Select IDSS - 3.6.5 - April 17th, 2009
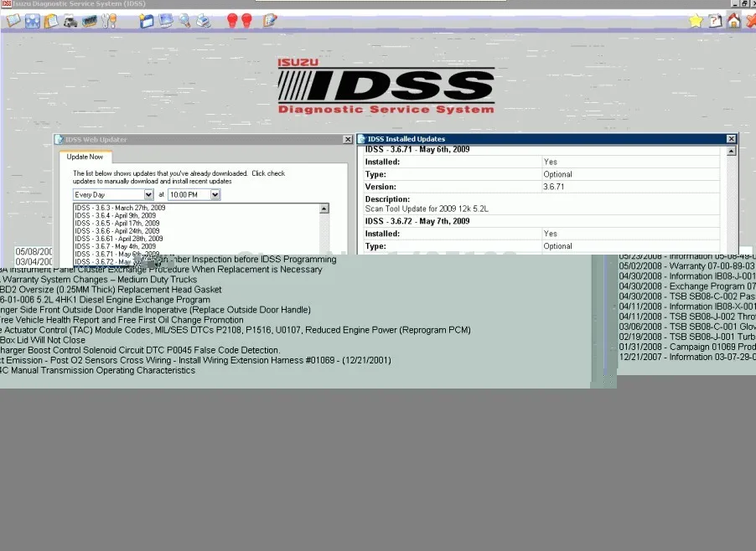 tap(117, 223)
